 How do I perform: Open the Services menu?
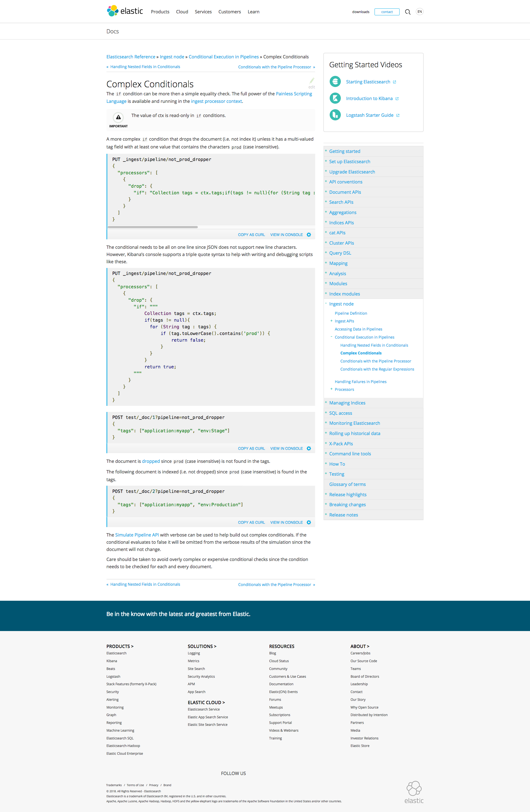(203, 12)
